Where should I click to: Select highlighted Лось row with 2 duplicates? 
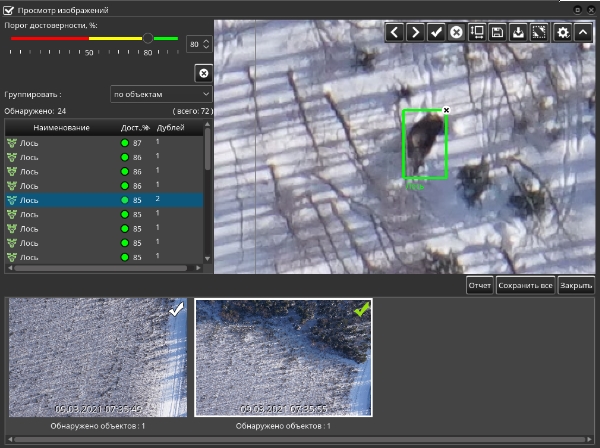[x=104, y=200]
